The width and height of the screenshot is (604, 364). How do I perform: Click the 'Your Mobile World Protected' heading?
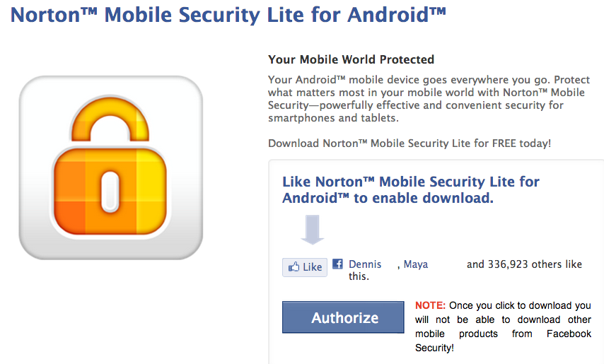(x=352, y=59)
